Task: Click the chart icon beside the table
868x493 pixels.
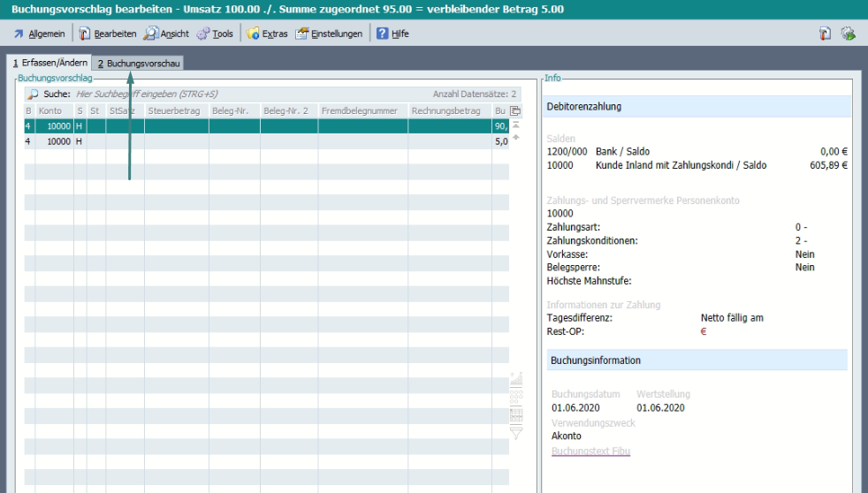Action: (516, 380)
